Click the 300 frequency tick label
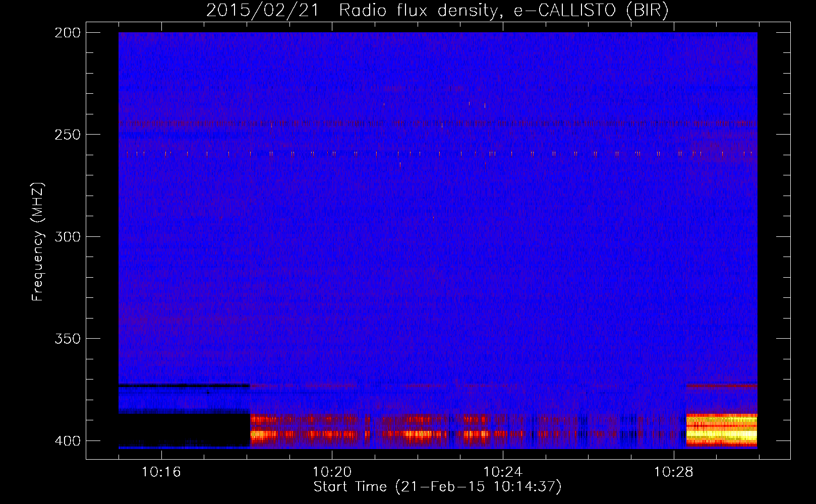Viewport: 816px width, 504px height. click(x=68, y=236)
